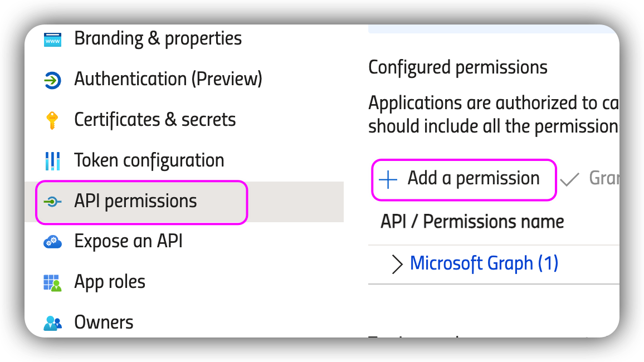Click the Token configuration bars icon
This screenshot has width=644, height=362.
(52, 161)
